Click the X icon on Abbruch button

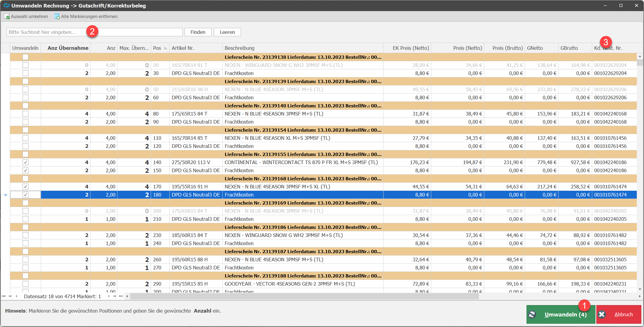click(x=602, y=314)
